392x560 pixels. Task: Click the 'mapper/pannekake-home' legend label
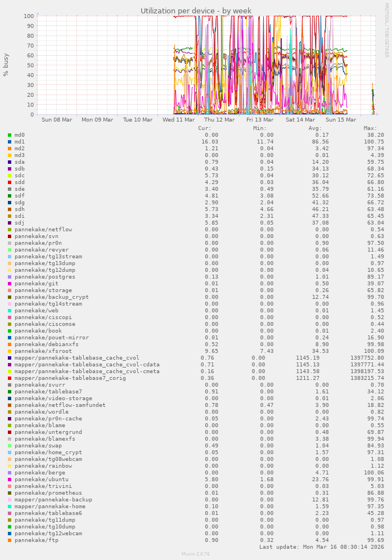[x=50, y=507]
